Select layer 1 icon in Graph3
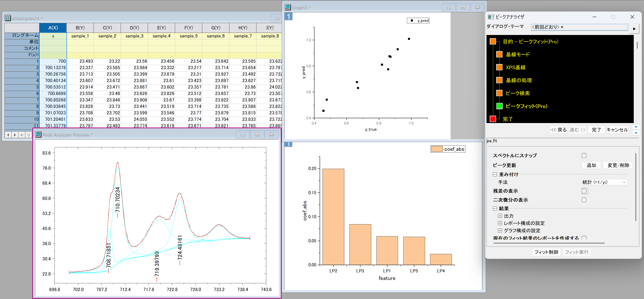The width and height of the screenshot is (644, 299). coord(288,17)
